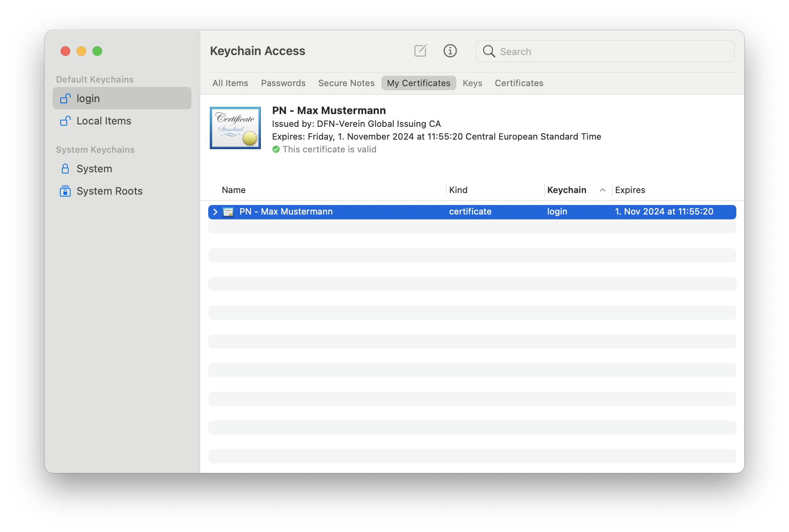This screenshot has height=532, width=789.
Task: Switch to the Passwords tab
Action: pos(283,83)
